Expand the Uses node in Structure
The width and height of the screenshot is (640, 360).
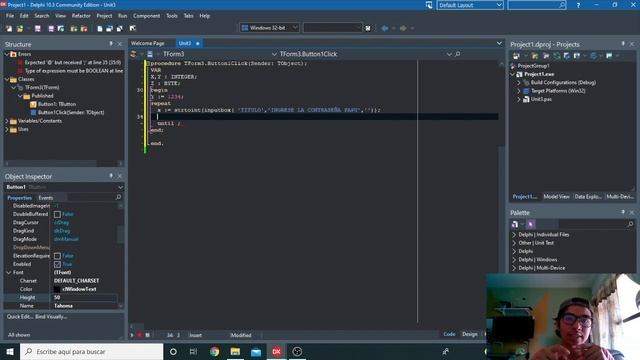coord(7,129)
